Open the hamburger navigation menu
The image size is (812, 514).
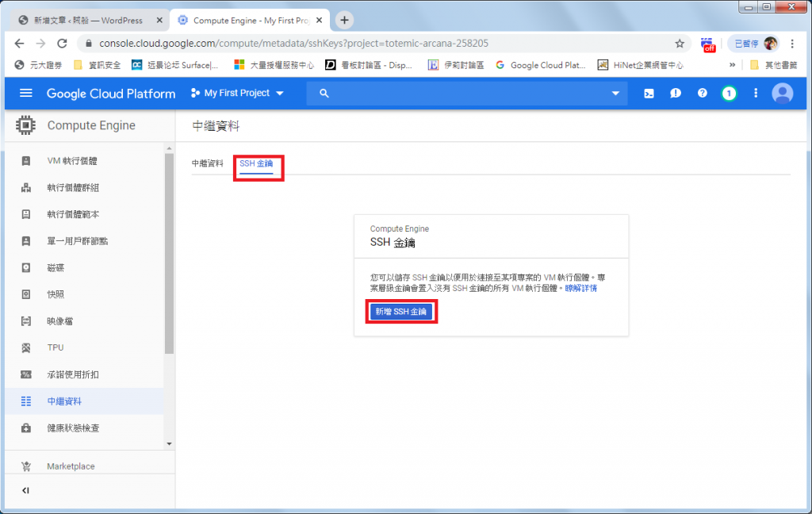coord(26,94)
